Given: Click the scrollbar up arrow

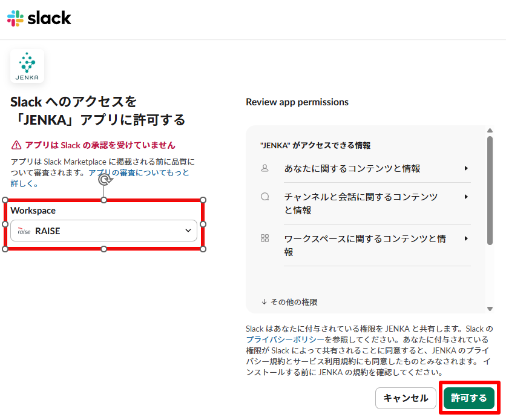Looking at the screenshot, I should click(490, 131).
